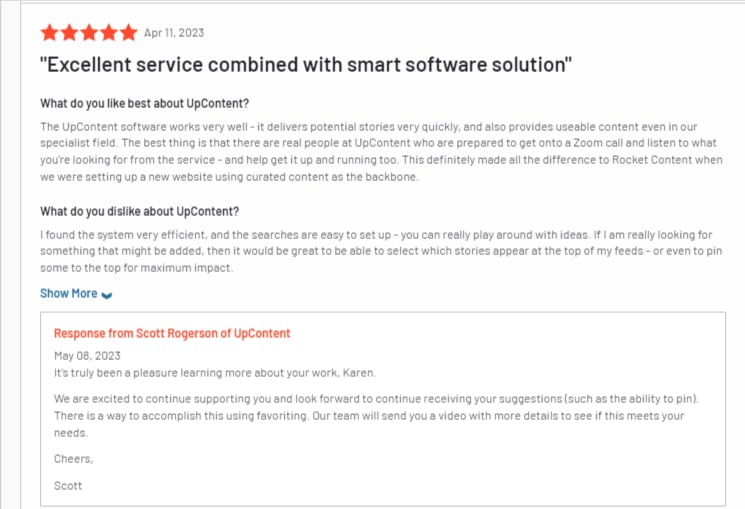Click the fourth rating star
Image resolution: width=745 pixels, height=509 pixels.
click(x=109, y=33)
